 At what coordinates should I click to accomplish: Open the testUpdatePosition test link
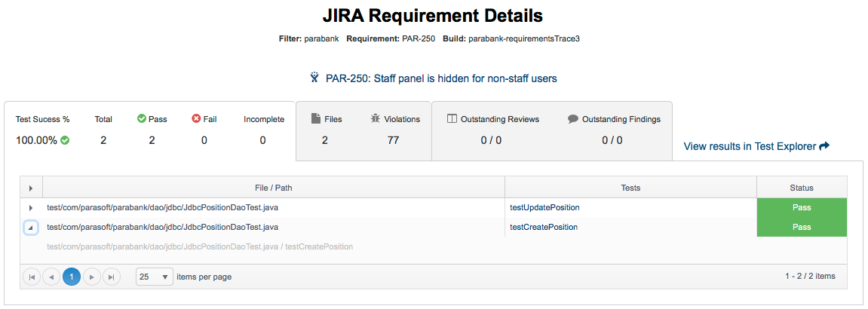click(x=544, y=208)
